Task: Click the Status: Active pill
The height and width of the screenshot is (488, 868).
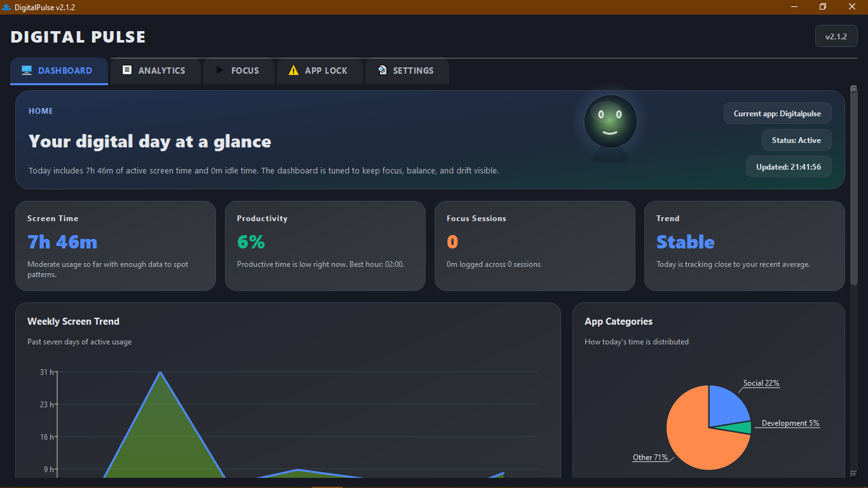Action: tap(797, 140)
